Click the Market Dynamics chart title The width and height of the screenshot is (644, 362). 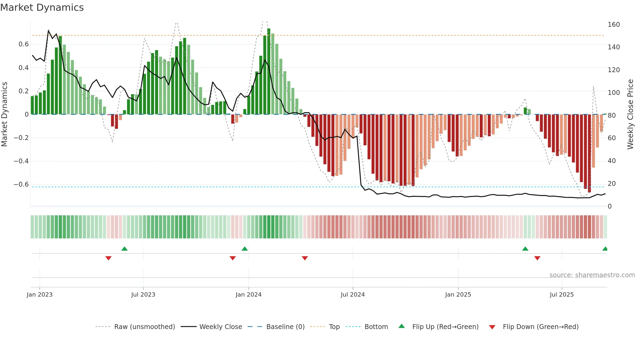[x=42, y=8]
